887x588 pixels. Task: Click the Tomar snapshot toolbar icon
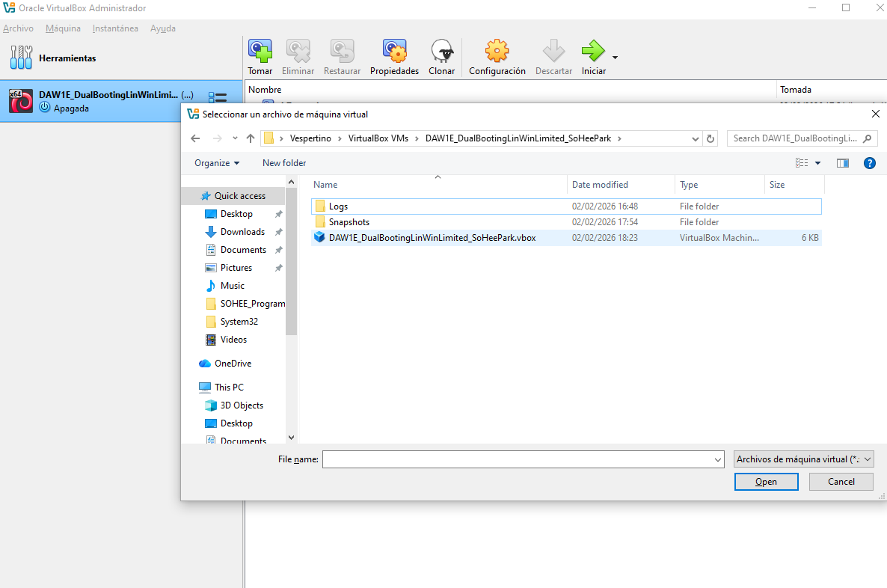[260, 51]
